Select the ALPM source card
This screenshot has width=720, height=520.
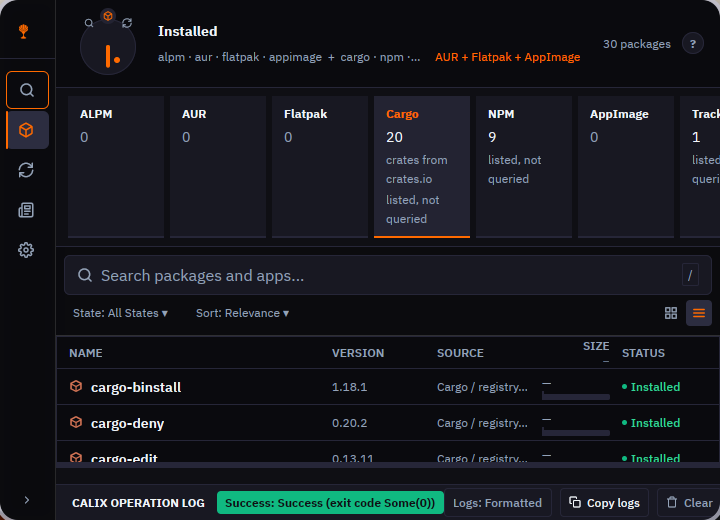pos(116,167)
